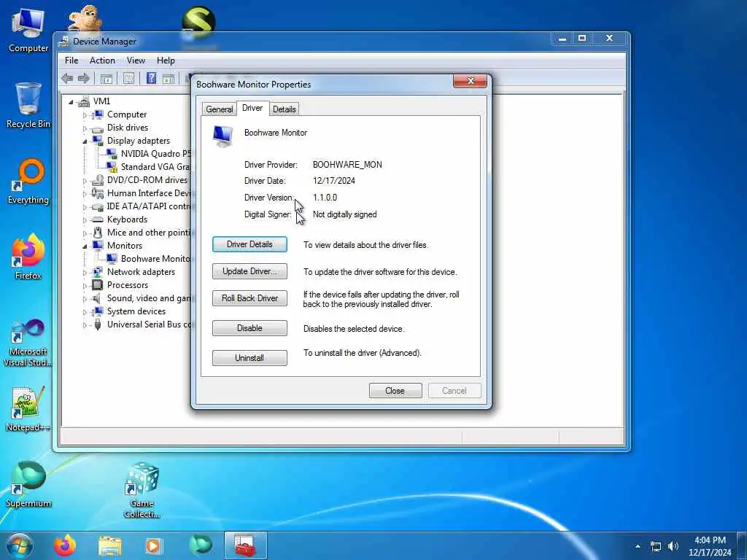Open the View menu
Viewport: 747px width, 560px height.
136,61
